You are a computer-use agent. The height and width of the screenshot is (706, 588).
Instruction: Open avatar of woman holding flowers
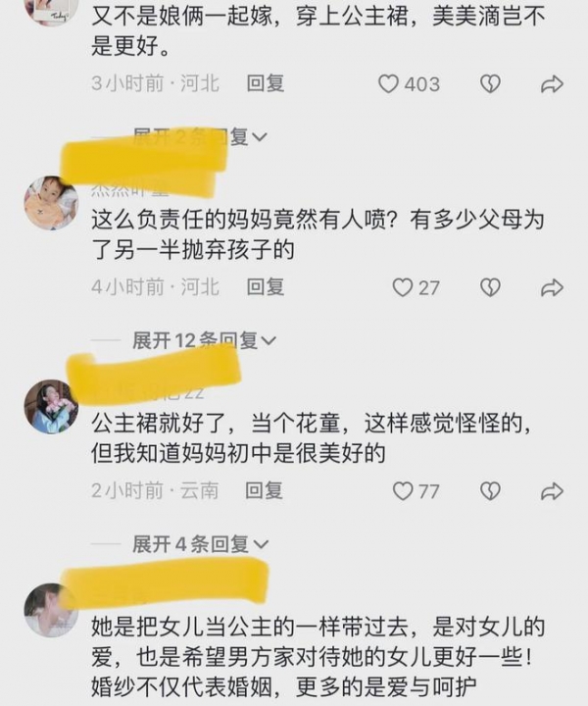pos(51,407)
